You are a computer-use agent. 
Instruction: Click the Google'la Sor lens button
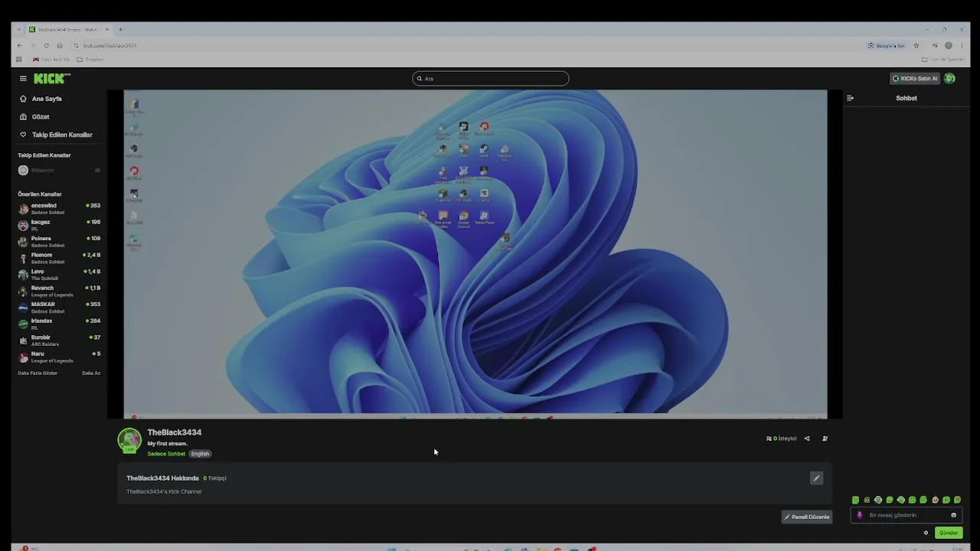[x=887, y=45]
